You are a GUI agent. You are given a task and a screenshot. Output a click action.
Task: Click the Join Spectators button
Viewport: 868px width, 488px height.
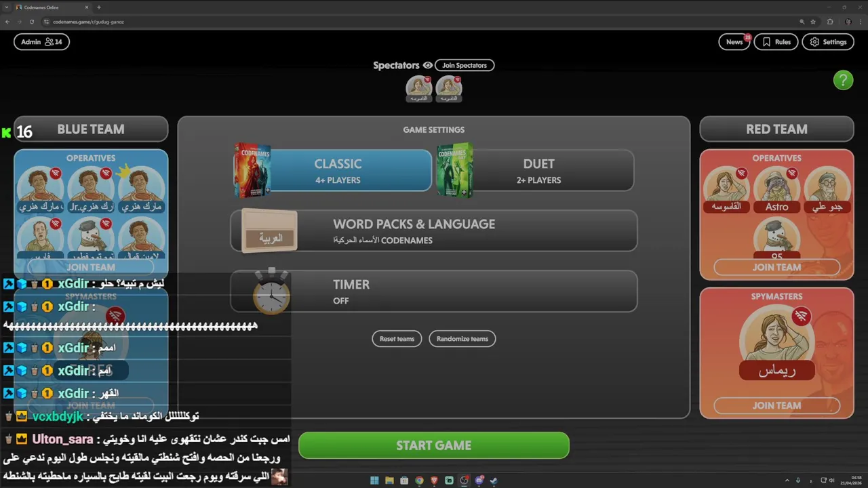(465, 65)
